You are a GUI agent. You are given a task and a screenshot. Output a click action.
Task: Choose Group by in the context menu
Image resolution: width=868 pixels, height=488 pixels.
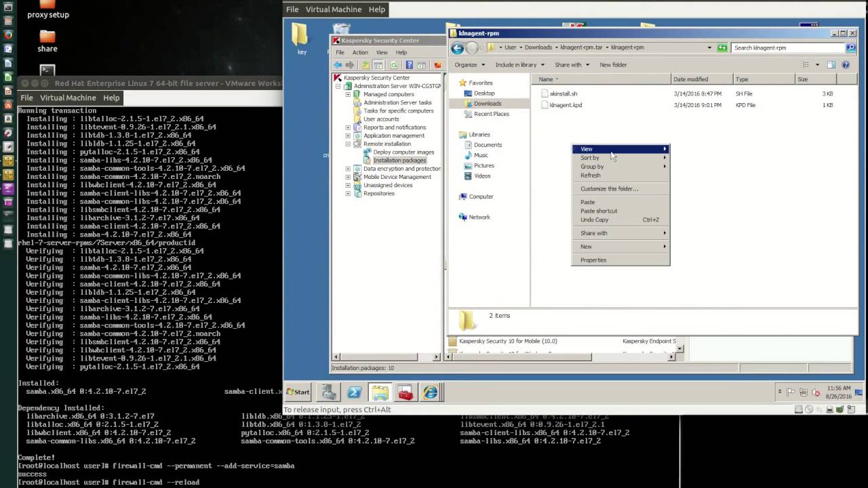tap(620, 167)
